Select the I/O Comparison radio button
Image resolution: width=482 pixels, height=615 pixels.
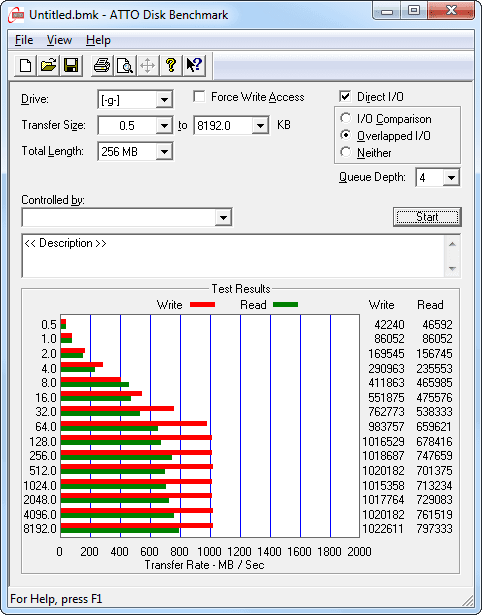point(346,118)
